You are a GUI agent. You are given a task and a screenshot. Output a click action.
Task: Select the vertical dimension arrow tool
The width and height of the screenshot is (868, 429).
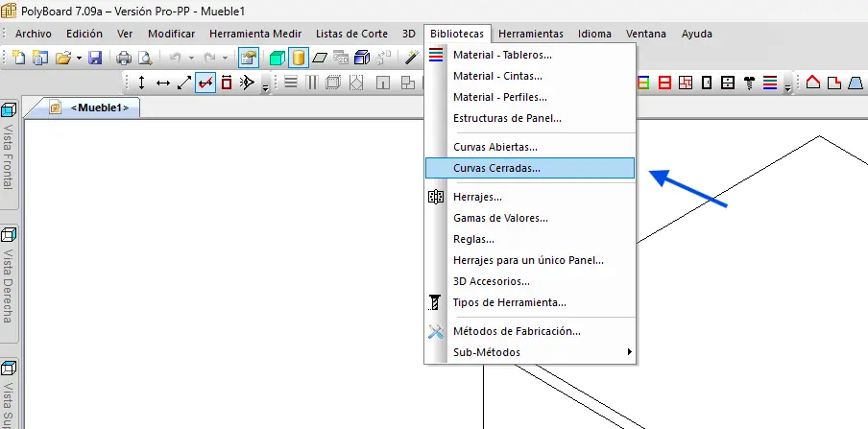tap(142, 83)
